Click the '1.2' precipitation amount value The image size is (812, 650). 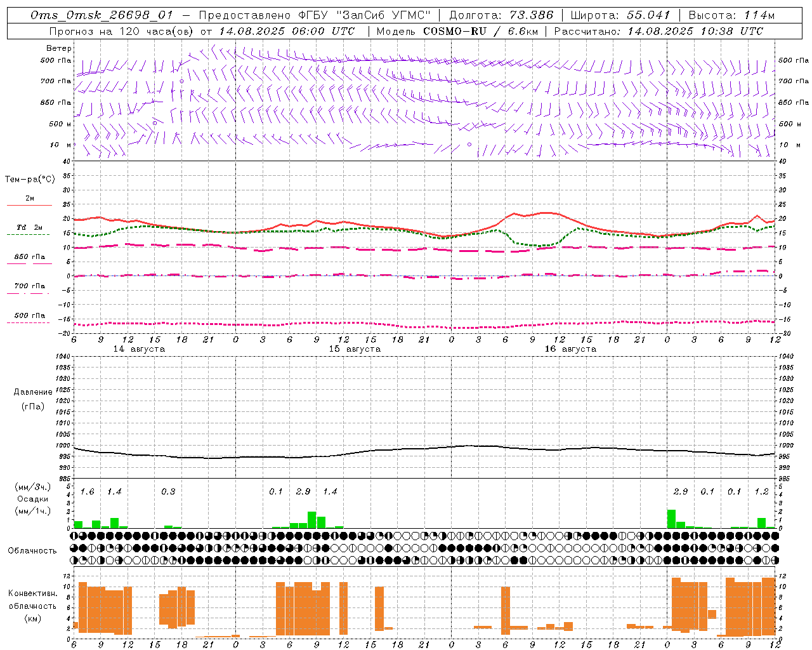[x=761, y=492]
